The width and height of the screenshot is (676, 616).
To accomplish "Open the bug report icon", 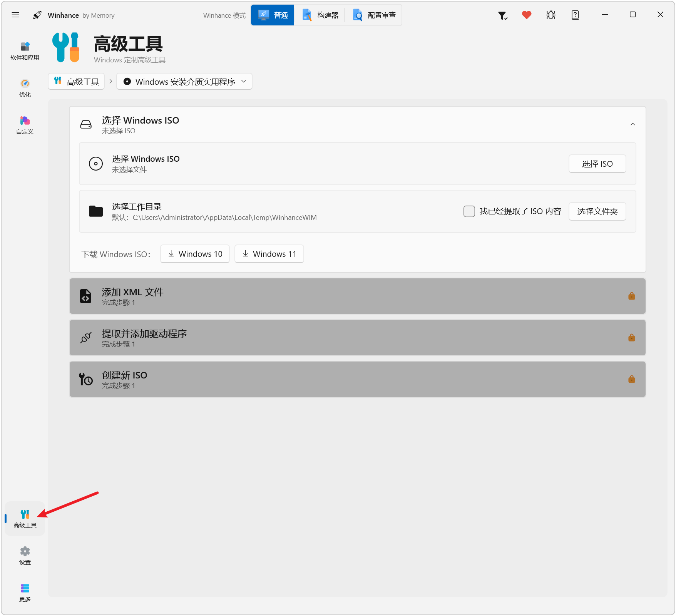I will (551, 15).
